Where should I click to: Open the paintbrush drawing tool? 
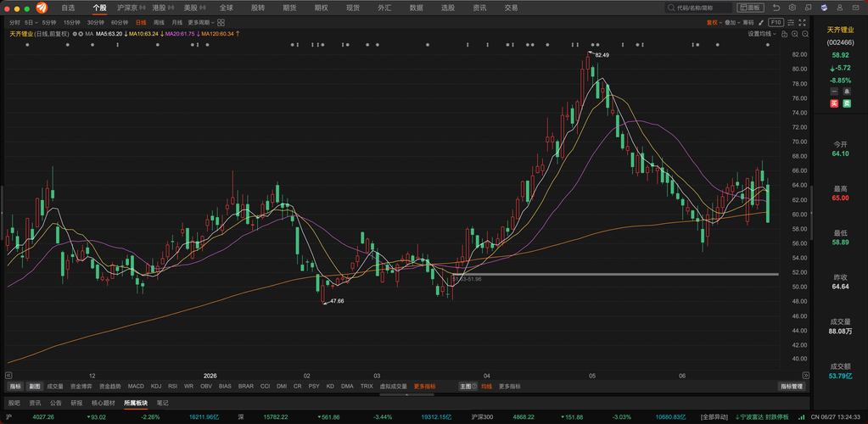click(x=761, y=23)
